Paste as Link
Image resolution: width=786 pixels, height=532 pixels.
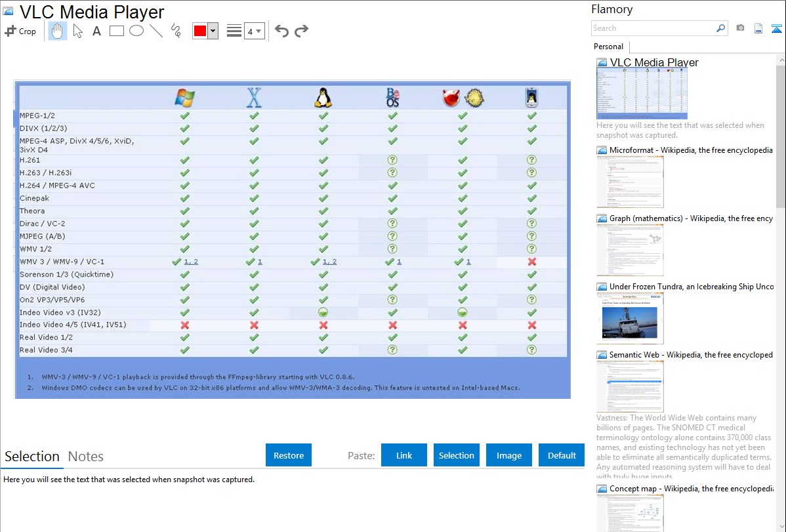(x=404, y=455)
